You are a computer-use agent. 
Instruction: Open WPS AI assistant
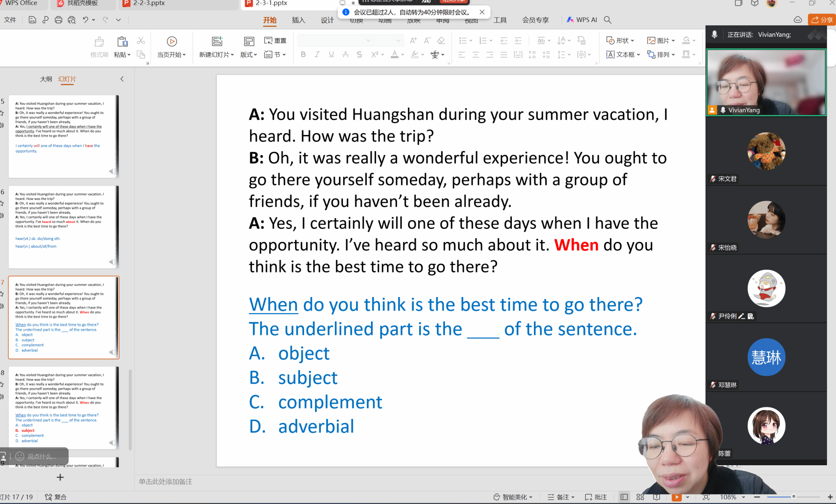coord(582,20)
